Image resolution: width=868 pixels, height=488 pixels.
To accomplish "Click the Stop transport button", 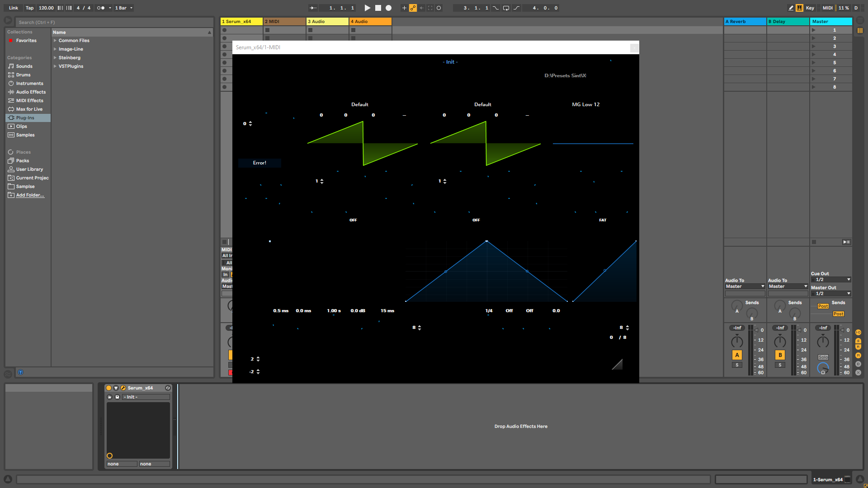I will tap(378, 8).
